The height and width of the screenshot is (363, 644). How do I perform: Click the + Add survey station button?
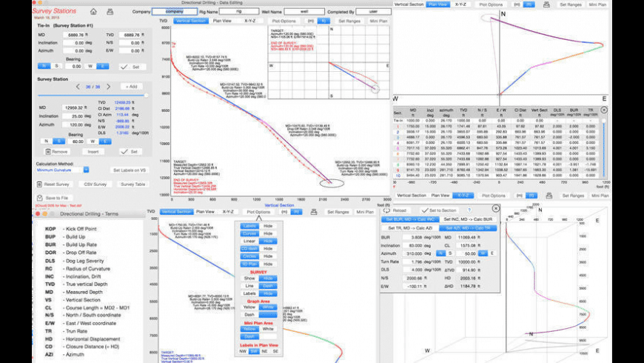coord(132,87)
